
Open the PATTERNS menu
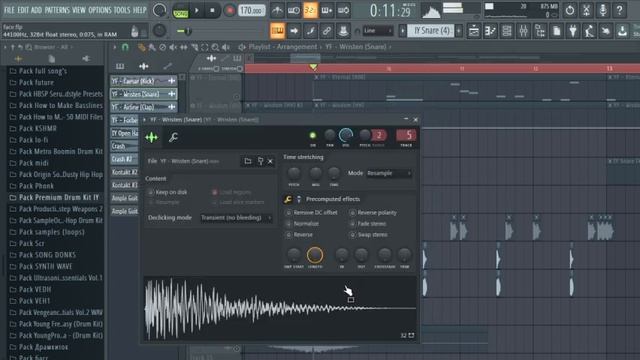pos(57,10)
